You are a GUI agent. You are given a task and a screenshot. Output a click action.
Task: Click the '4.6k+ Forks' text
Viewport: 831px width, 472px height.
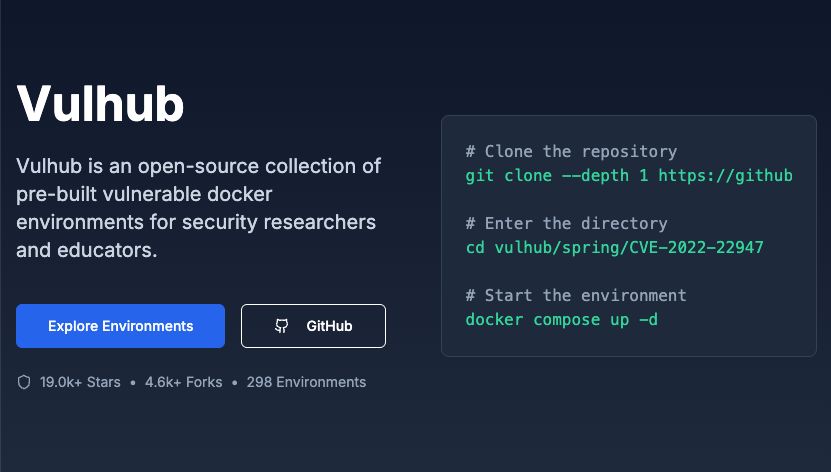pos(183,382)
